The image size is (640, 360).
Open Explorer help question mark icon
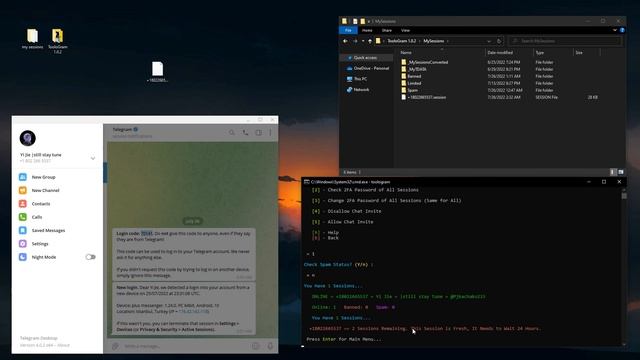coord(622,30)
